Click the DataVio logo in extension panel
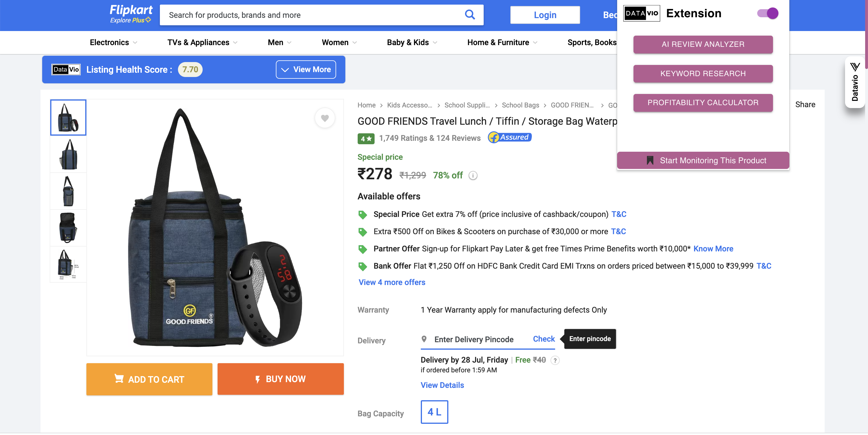 pos(641,14)
